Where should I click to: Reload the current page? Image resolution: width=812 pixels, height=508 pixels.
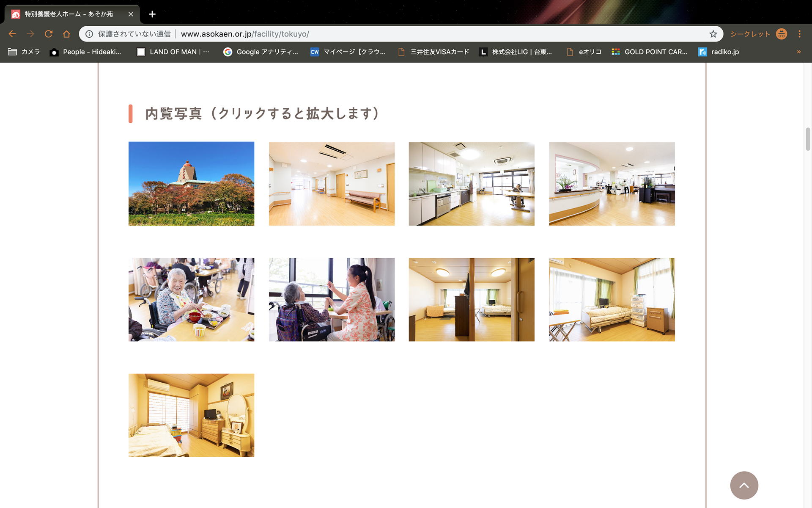click(49, 34)
